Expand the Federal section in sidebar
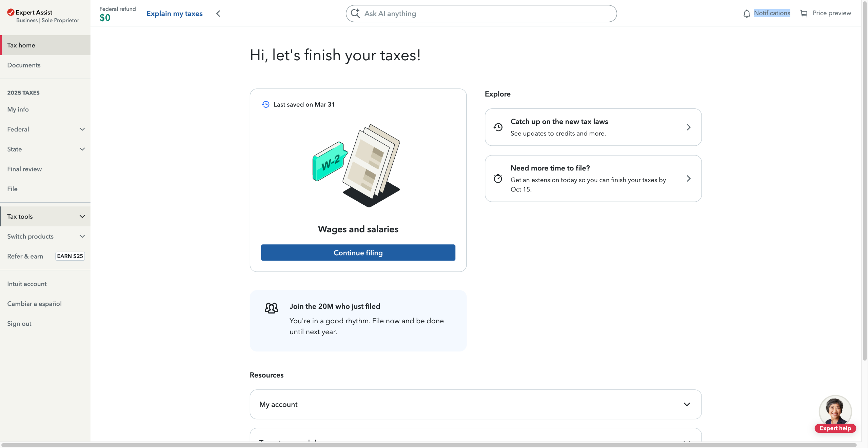 click(x=82, y=129)
